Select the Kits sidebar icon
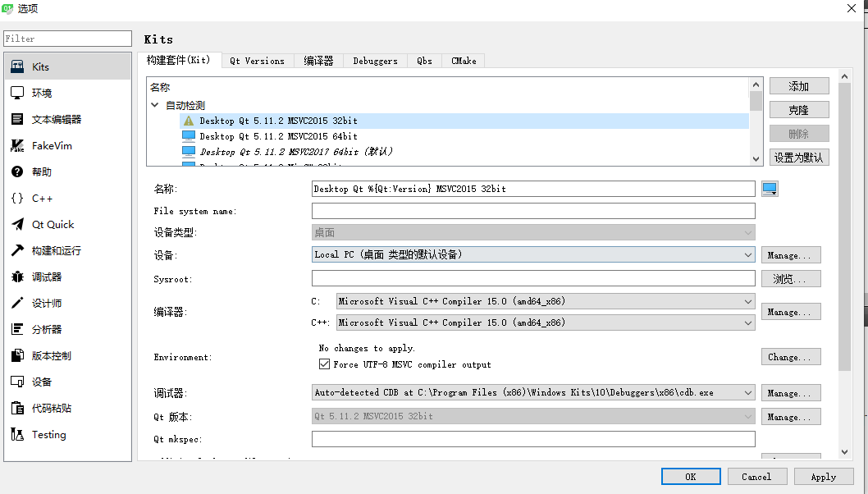 point(18,66)
